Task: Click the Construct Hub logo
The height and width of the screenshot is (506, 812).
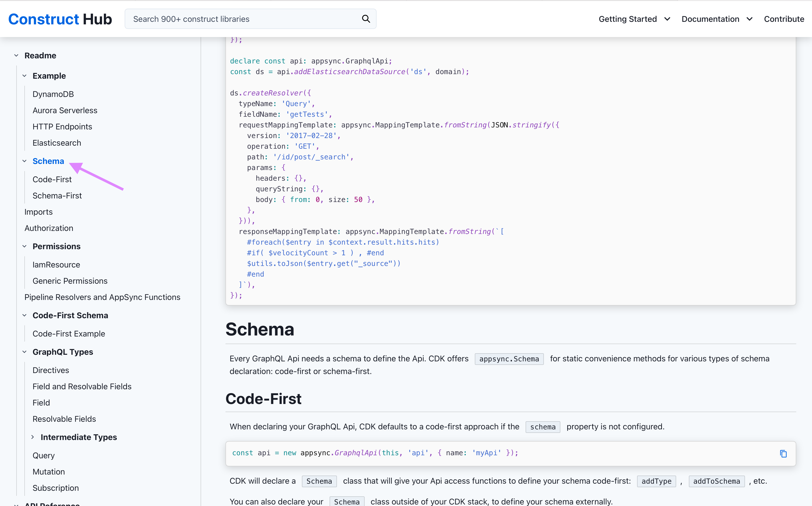Action: coord(60,19)
